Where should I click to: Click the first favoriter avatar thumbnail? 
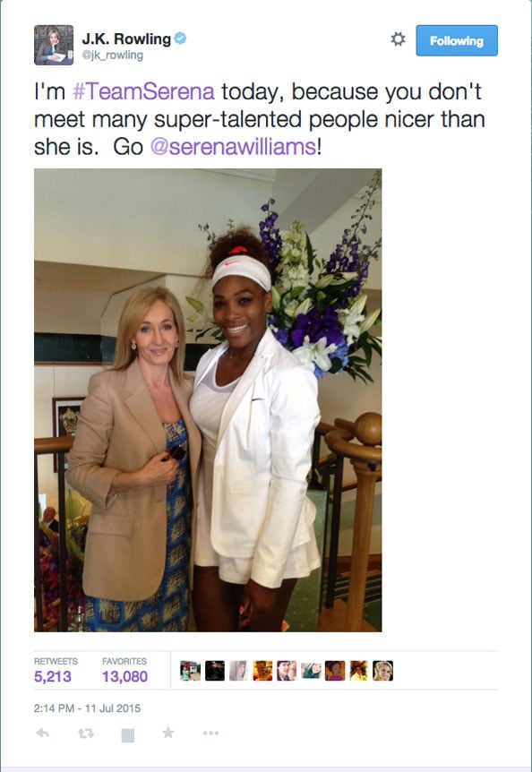(x=191, y=671)
